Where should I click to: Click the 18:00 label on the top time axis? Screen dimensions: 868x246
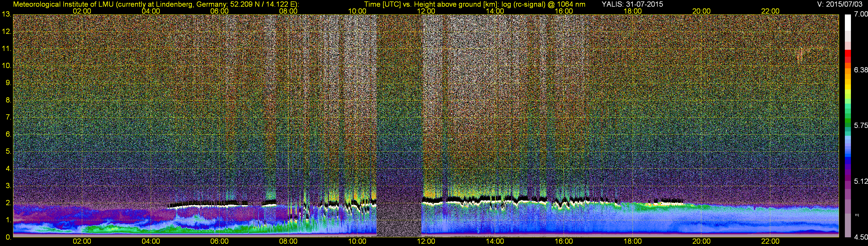tap(632, 11)
